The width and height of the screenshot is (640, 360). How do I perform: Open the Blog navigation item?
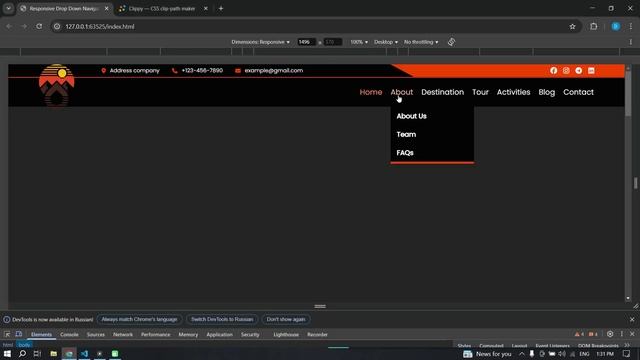tap(547, 92)
